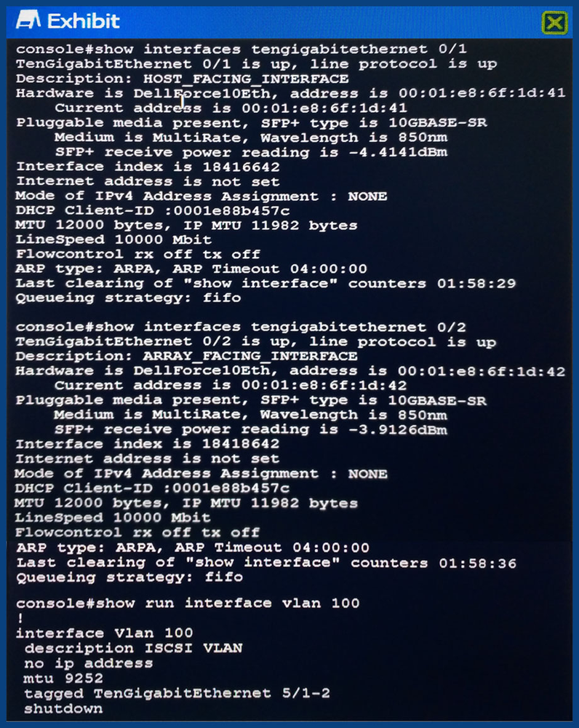
Task: Close the Exhibit window with green X
Action: click(x=555, y=23)
